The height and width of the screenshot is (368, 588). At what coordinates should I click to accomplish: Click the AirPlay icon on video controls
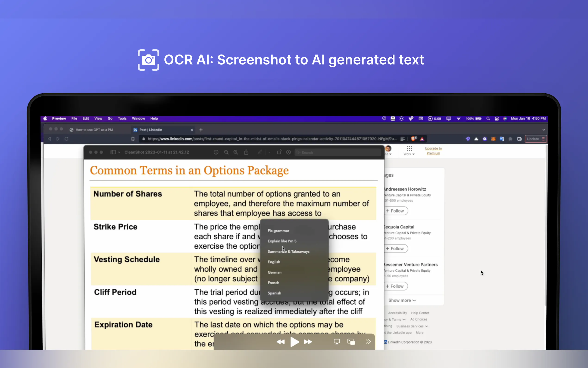coord(337,342)
